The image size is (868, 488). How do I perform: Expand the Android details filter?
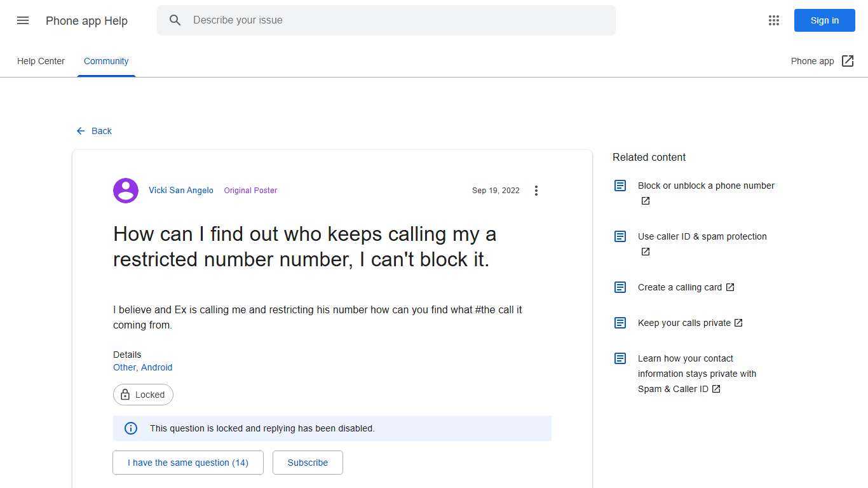point(156,367)
